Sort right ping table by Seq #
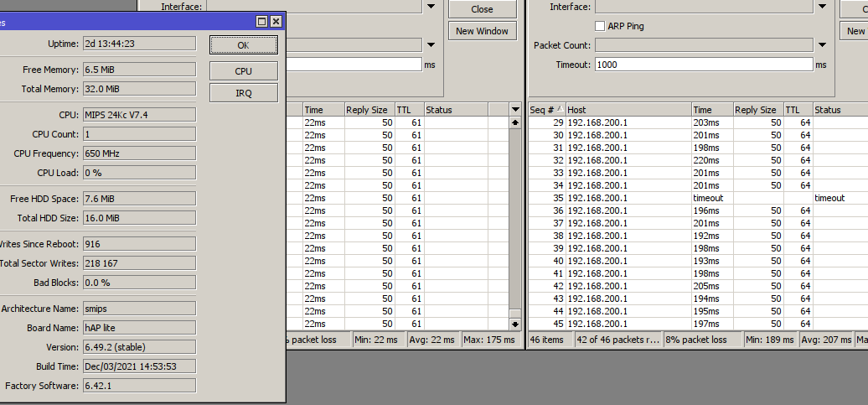Viewport: 868px width, 405px height. click(546, 110)
